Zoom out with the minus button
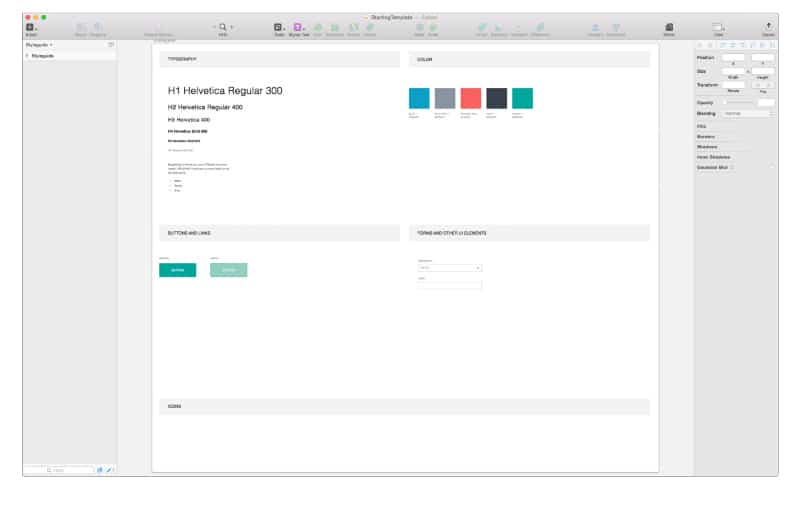 click(x=215, y=27)
